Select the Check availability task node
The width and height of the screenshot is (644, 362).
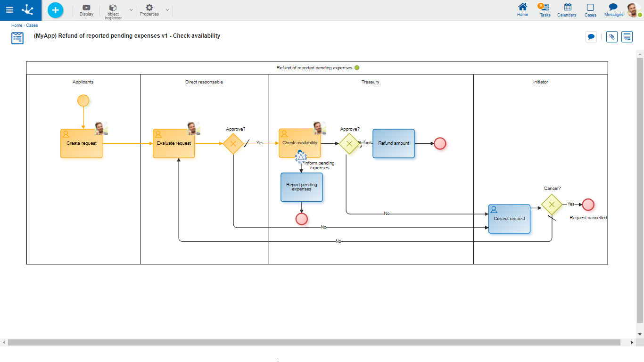[299, 143]
